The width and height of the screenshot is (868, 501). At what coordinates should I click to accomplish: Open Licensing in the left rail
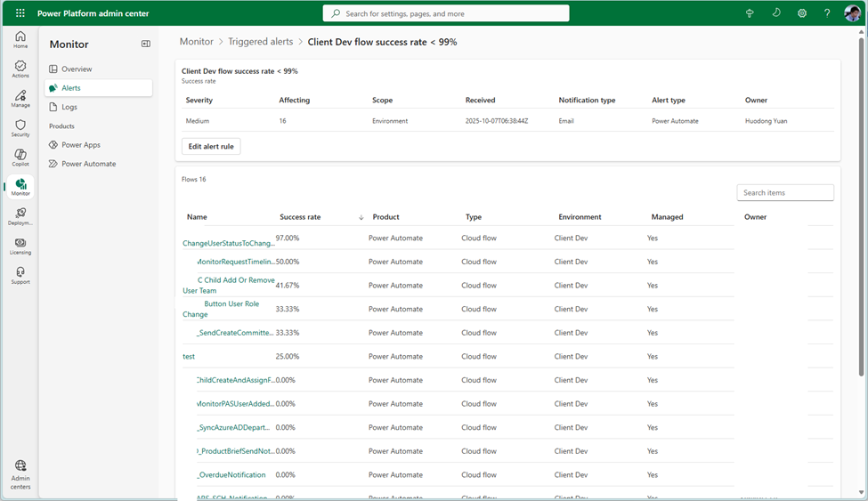click(20, 246)
